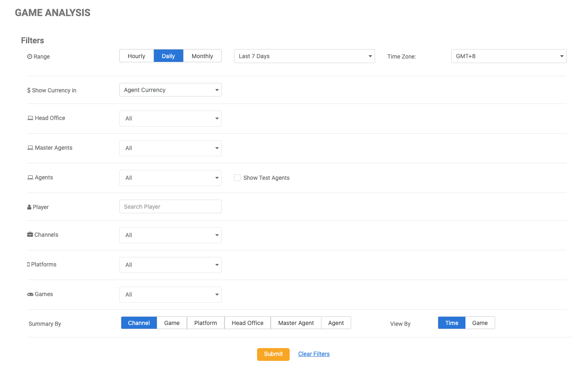Image resolution: width=588 pixels, height=372 pixels.
Task: Choose Master Agent summary tab
Action: click(x=296, y=323)
